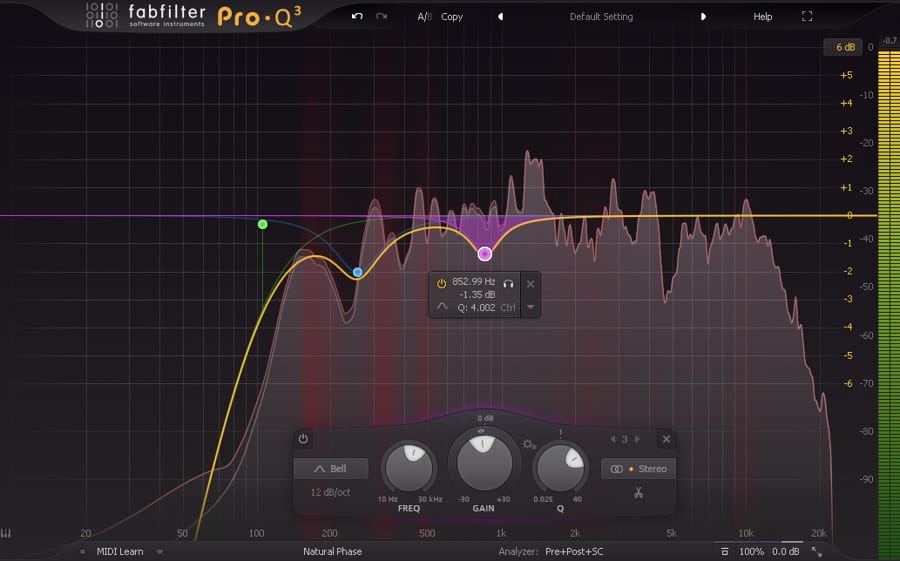The height and width of the screenshot is (561, 900).
Task: Expand the popup's down arrow menu
Action: point(530,307)
